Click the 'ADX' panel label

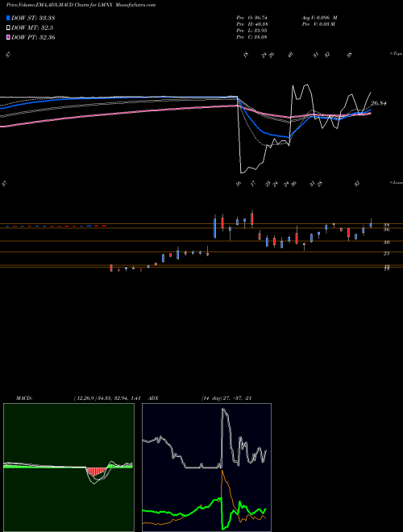[x=154, y=398]
